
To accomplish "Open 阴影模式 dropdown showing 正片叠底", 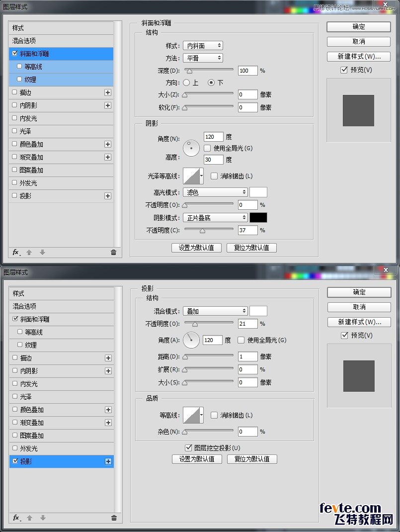I will (x=215, y=217).
